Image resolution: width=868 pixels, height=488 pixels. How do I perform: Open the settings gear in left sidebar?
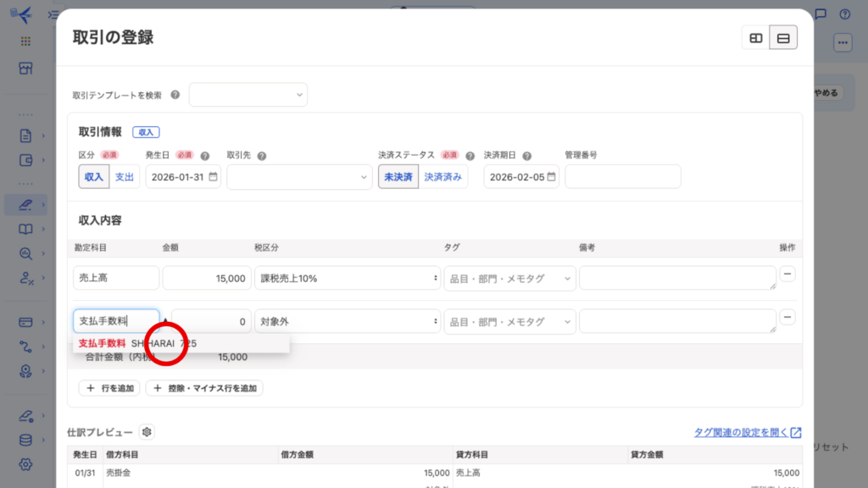(x=25, y=463)
